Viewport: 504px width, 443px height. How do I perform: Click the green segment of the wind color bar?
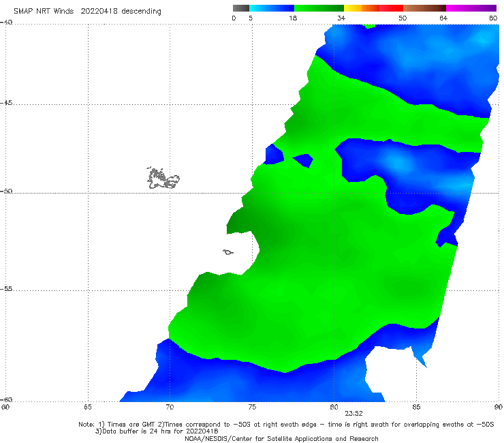[319, 8]
